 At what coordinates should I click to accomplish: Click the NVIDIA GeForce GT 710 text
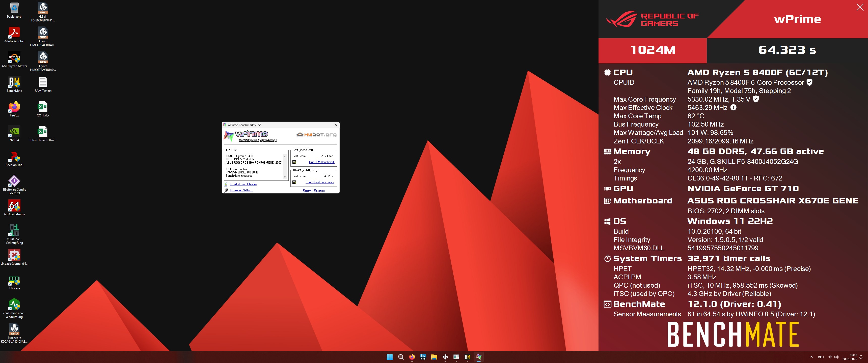point(743,189)
